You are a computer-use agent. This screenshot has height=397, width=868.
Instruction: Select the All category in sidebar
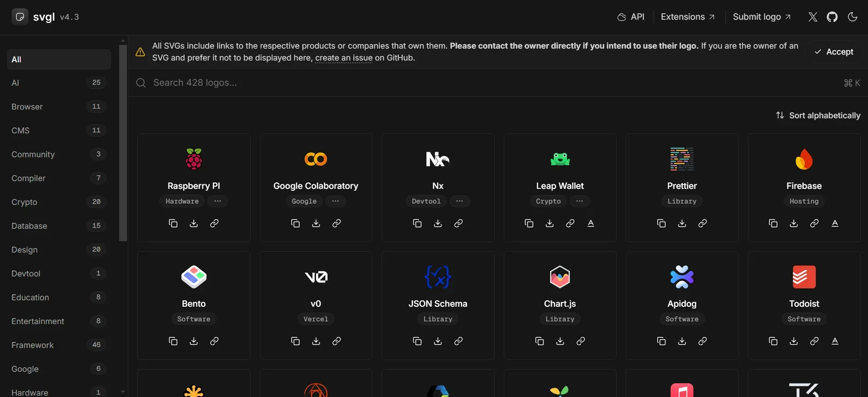(x=59, y=60)
